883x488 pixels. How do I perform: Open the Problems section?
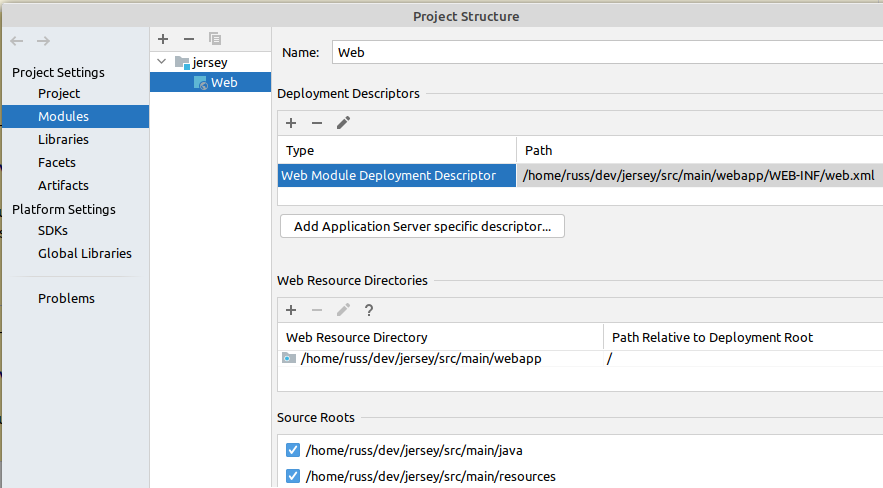[66, 298]
